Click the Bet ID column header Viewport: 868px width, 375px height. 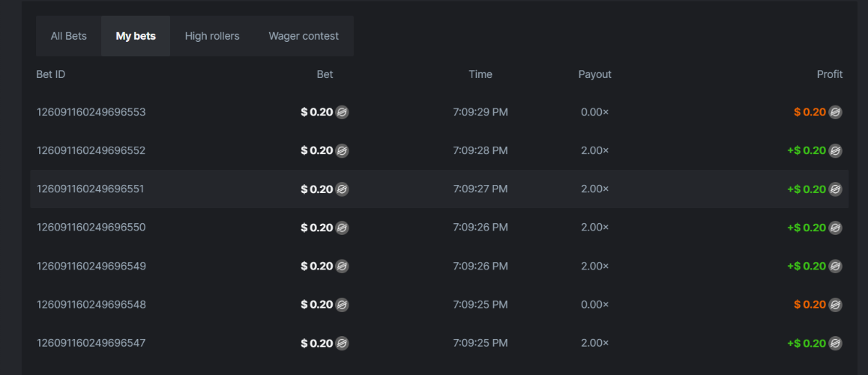point(51,74)
